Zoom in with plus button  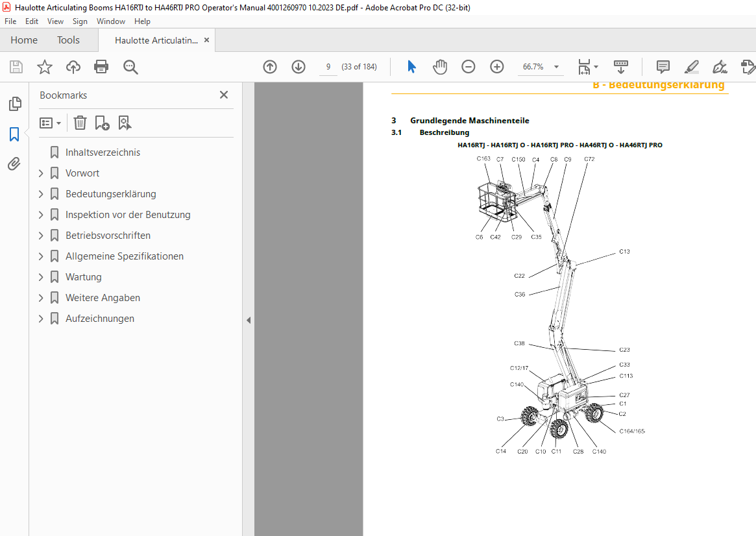click(x=496, y=67)
